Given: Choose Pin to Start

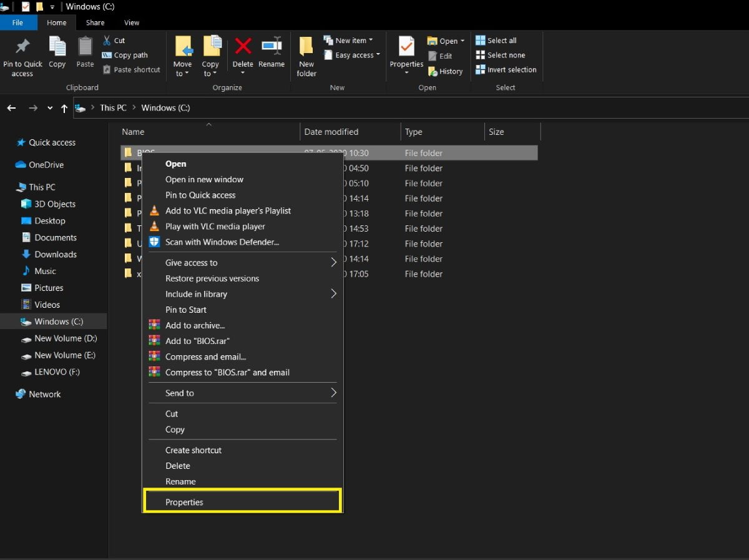Looking at the screenshot, I should (186, 310).
